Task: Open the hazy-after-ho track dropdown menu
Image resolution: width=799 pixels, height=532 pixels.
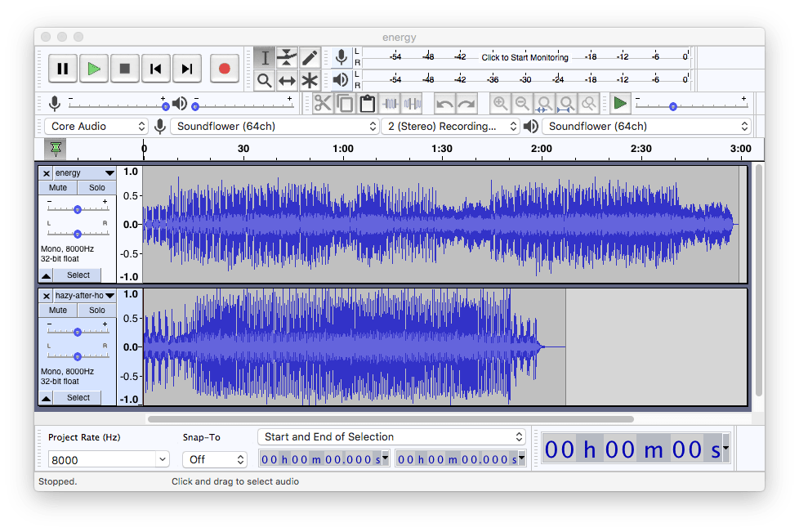Action: 85,296
